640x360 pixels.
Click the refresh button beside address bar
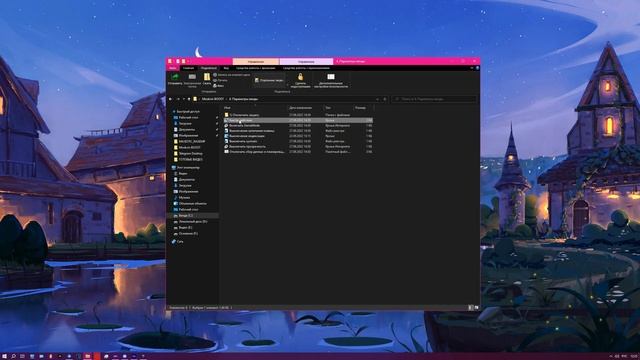tap(384, 99)
